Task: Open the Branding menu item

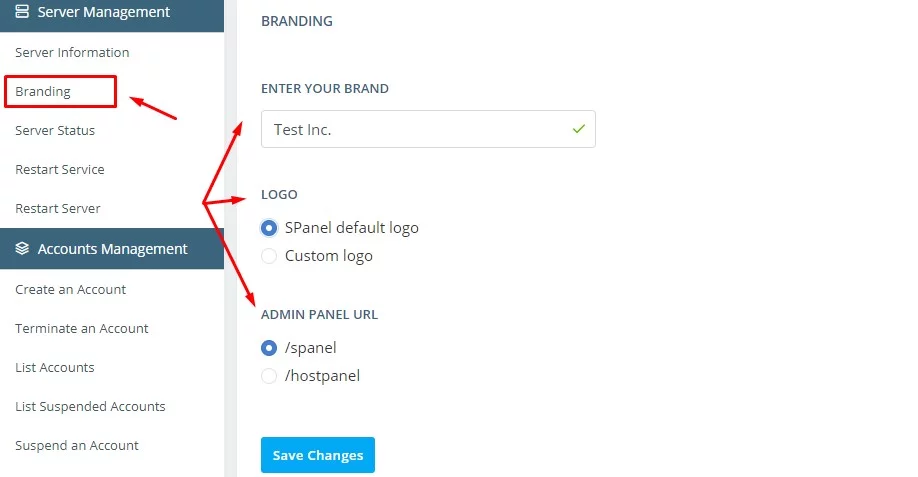Action: (43, 91)
